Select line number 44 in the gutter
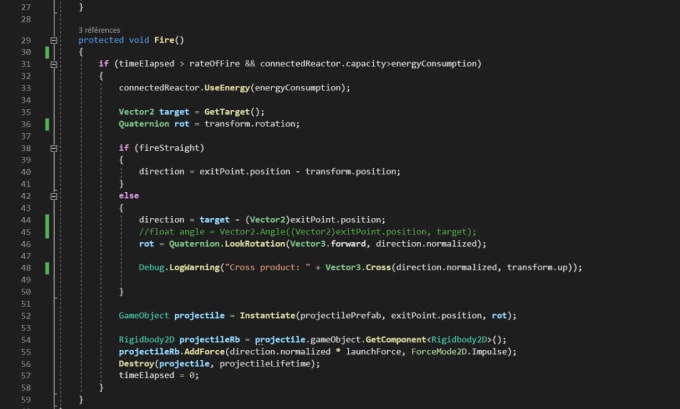Viewport: 680px width, 409px height. click(26, 220)
